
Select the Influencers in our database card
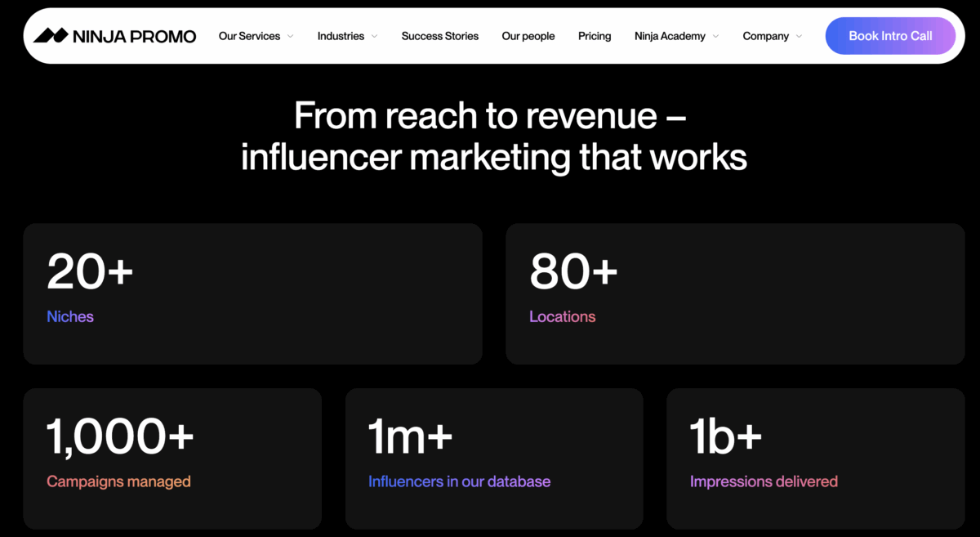coord(494,458)
